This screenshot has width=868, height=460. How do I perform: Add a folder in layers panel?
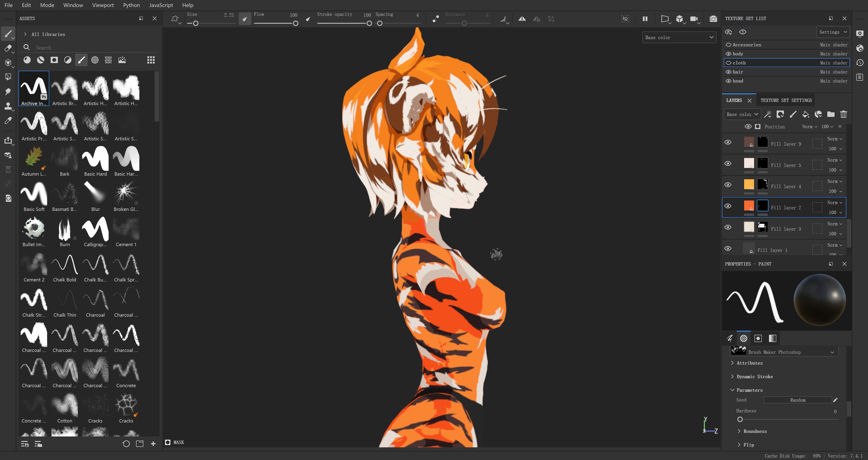[831, 114]
